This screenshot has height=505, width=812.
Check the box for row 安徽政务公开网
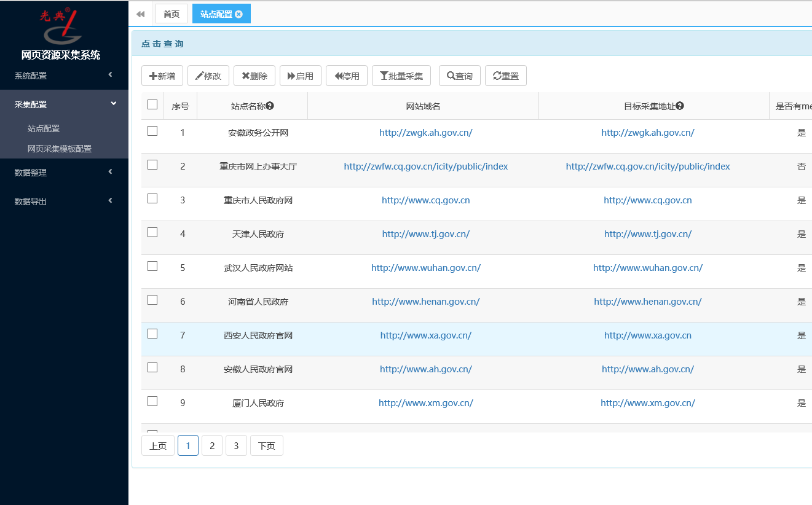click(152, 131)
